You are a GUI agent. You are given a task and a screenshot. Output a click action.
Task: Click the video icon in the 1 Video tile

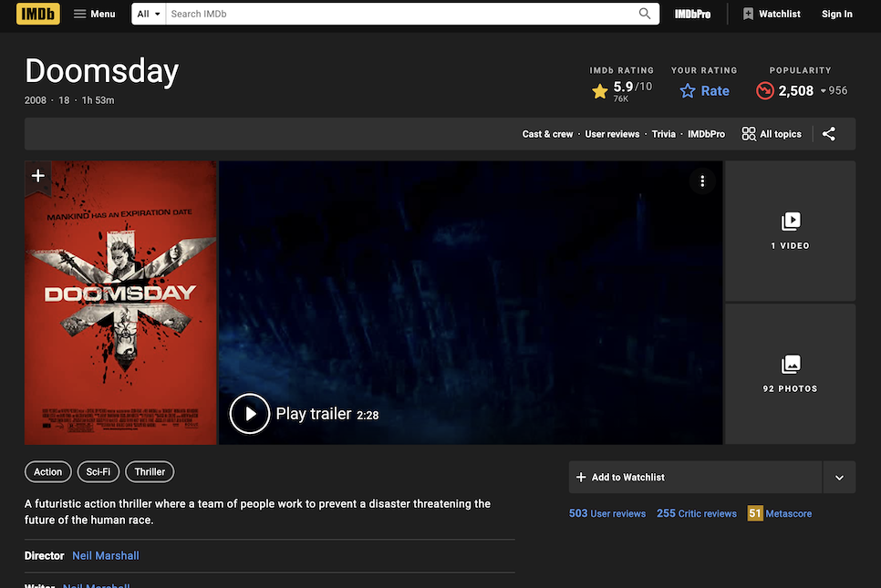[x=791, y=222]
